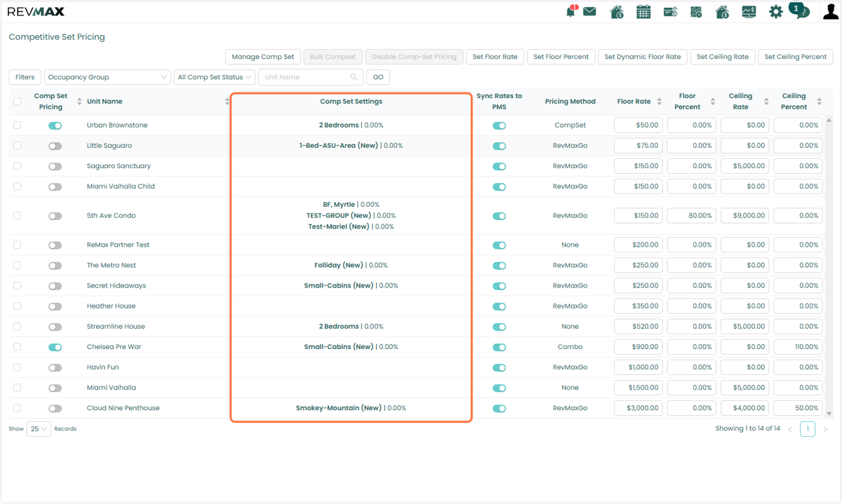Click the Set Floor Percent button
The image size is (842, 504).
(561, 57)
